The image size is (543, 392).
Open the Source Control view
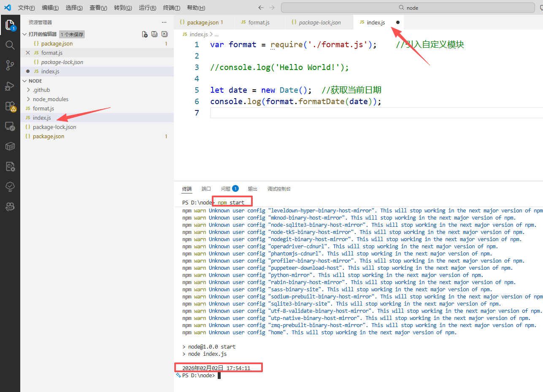tap(10, 65)
